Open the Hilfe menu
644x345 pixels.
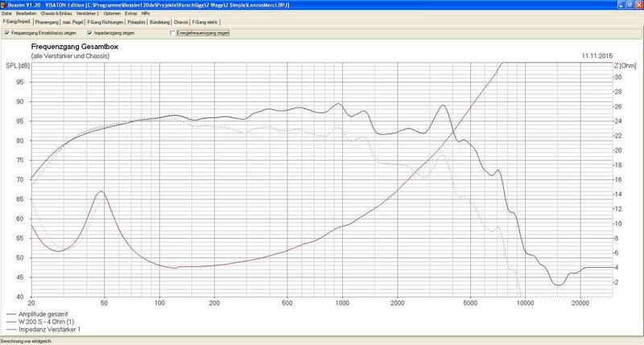click(146, 14)
